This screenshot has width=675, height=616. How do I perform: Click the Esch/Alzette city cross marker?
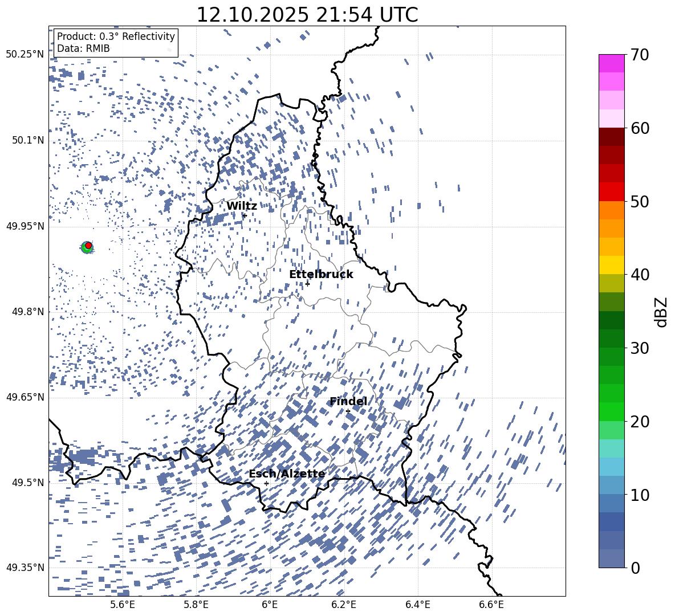[x=266, y=483]
